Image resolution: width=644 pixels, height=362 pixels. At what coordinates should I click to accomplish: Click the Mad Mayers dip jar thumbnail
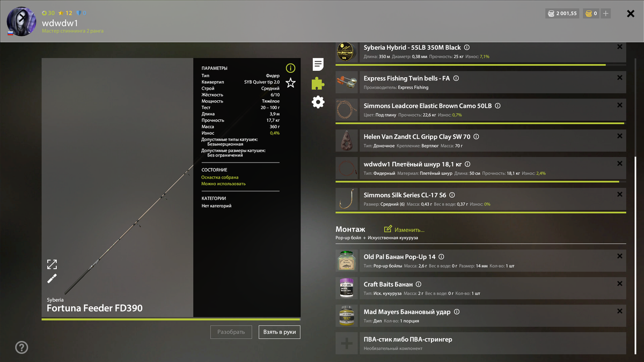(347, 316)
